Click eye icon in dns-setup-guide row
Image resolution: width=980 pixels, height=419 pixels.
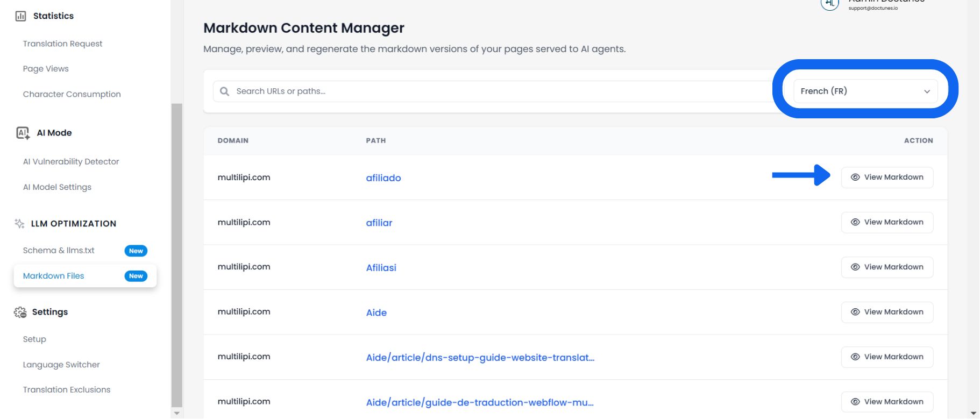(x=855, y=357)
